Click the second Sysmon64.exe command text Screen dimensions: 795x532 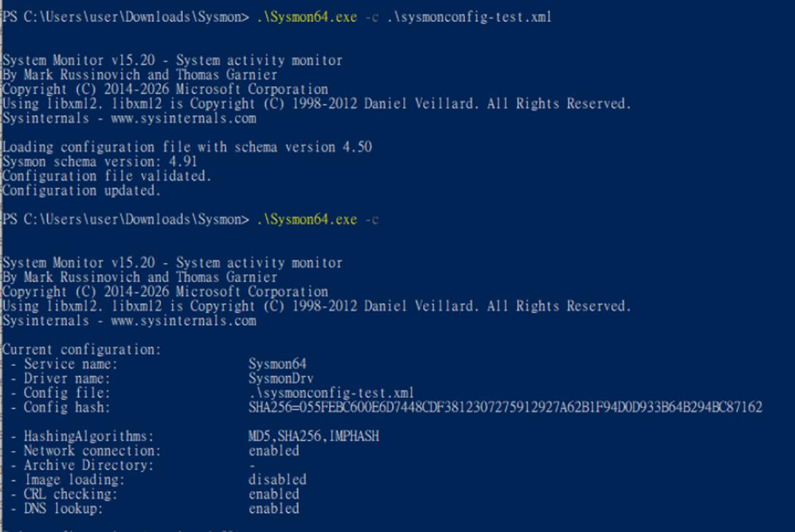pos(307,219)
